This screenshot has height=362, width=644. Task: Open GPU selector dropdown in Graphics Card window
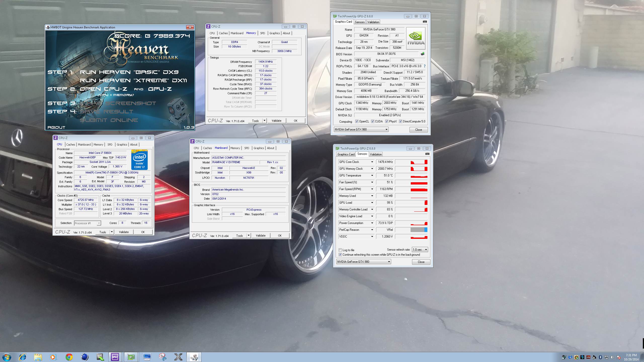tap(361, 129)
